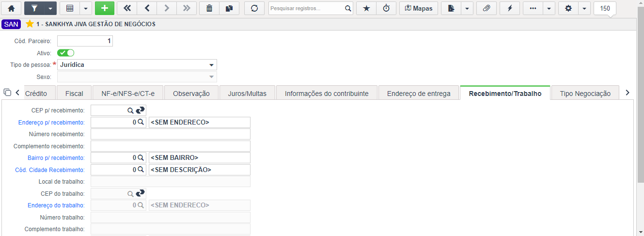The image size is (644, 236).
Task: Open the Endereço de entrega tab
Action: (x=419, y=93)
